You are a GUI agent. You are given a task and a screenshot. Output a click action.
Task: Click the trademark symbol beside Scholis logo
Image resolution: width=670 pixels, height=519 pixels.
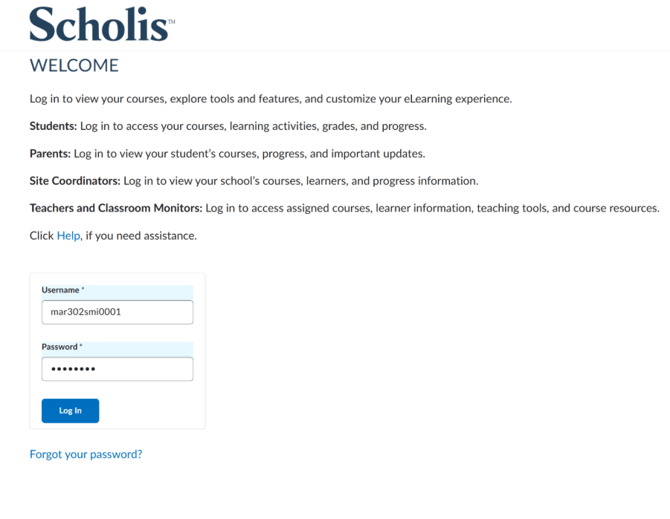tap(171, 21)
